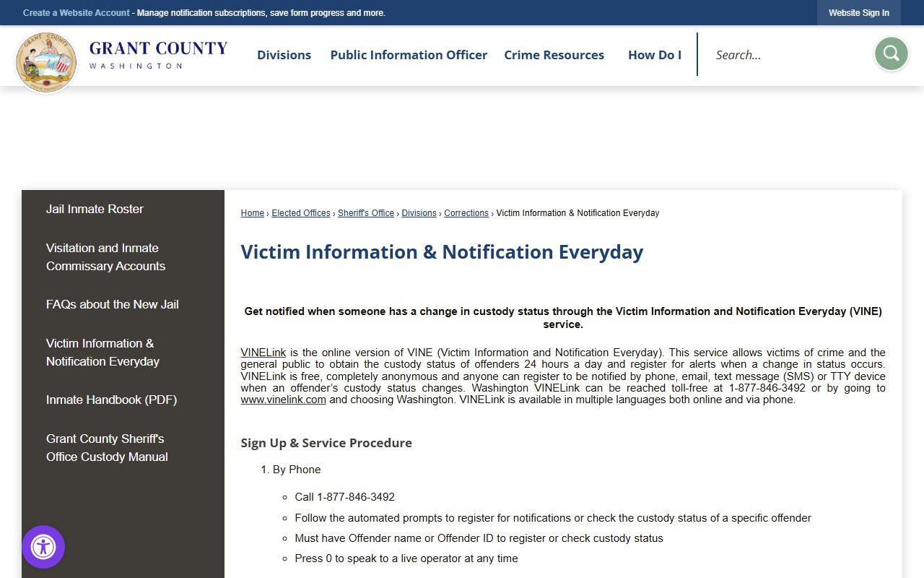924x578 pixels.
Task: Open the Public Information Officer menu
Action: [409, 55]
